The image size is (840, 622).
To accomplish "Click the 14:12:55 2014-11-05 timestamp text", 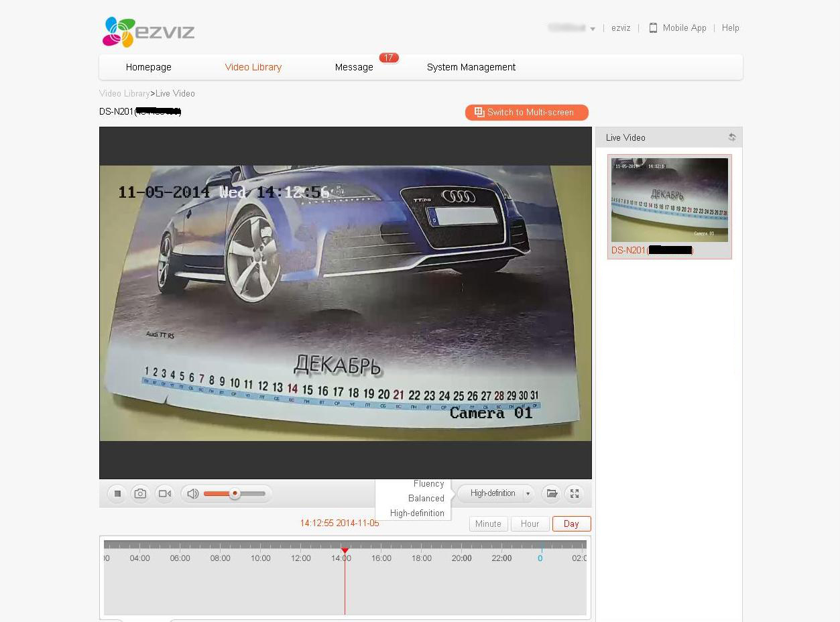I will point(339,523).
